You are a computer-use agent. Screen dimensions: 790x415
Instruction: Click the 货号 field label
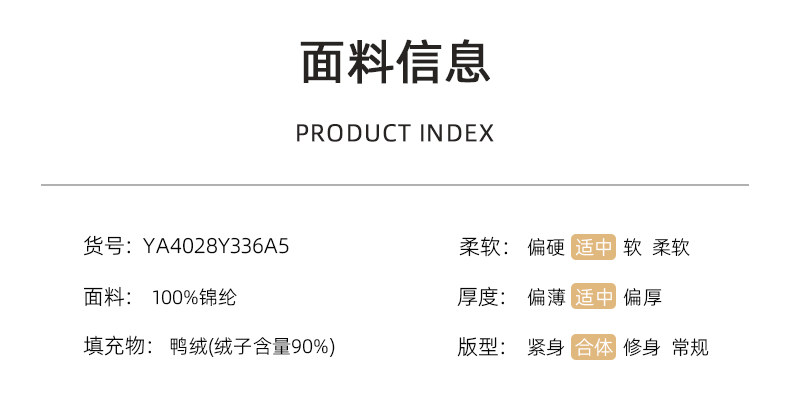(103, 246)
